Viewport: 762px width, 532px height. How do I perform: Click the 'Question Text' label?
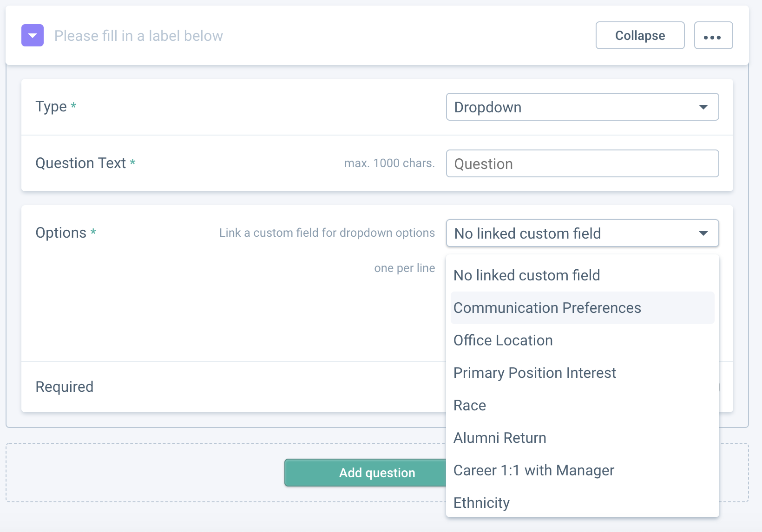tap(80, 163)
